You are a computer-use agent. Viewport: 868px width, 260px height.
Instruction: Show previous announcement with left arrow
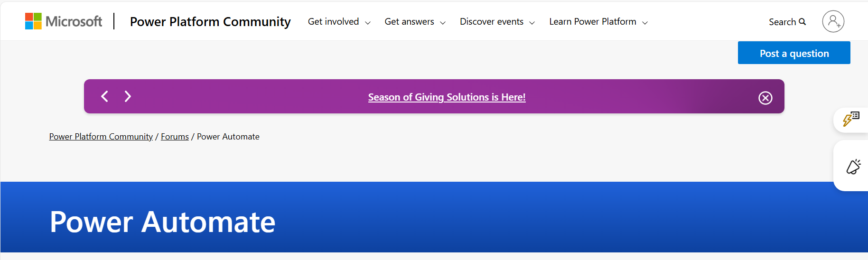(105, 96)
